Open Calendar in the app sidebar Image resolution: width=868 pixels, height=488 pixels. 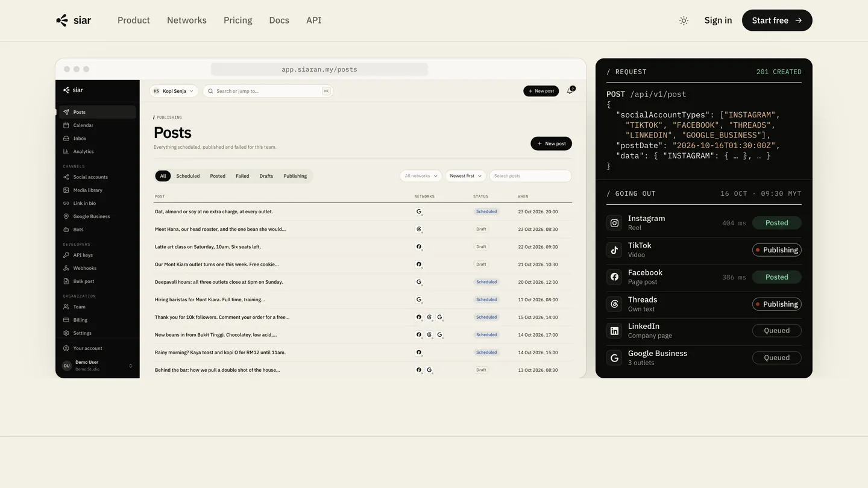(x=97, y=125)
